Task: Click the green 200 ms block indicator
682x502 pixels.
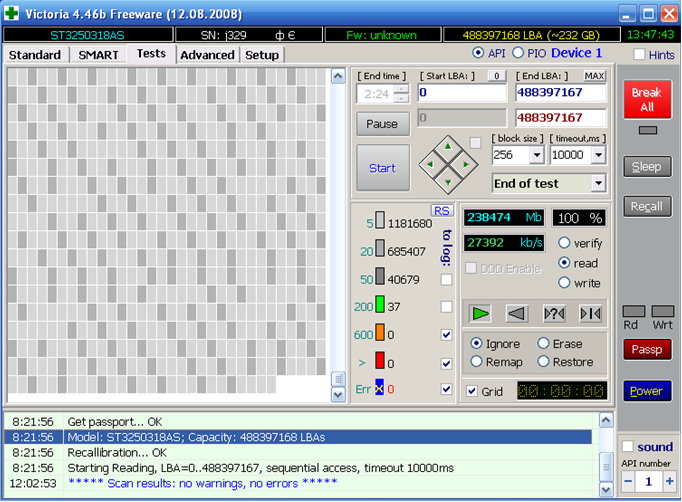Action: [380, 304]
